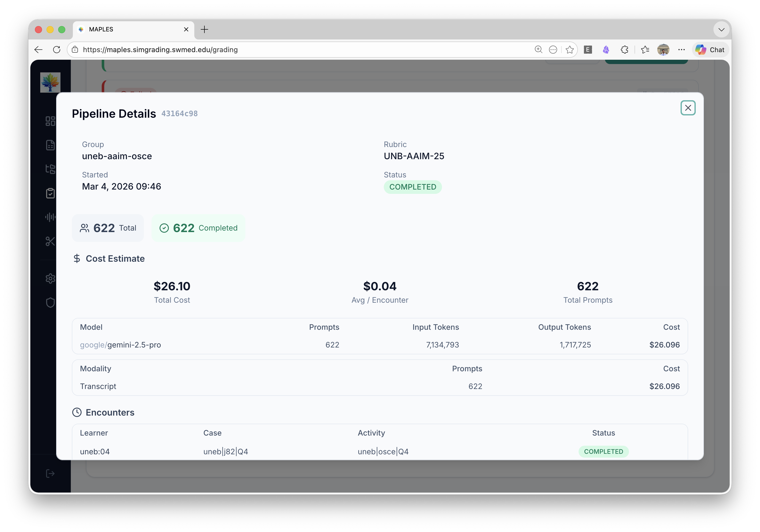Image resolution: width=760 pixels, height=532 pixels.
Task: Open settings gear in sidebar
Action: tap(50, 278)
